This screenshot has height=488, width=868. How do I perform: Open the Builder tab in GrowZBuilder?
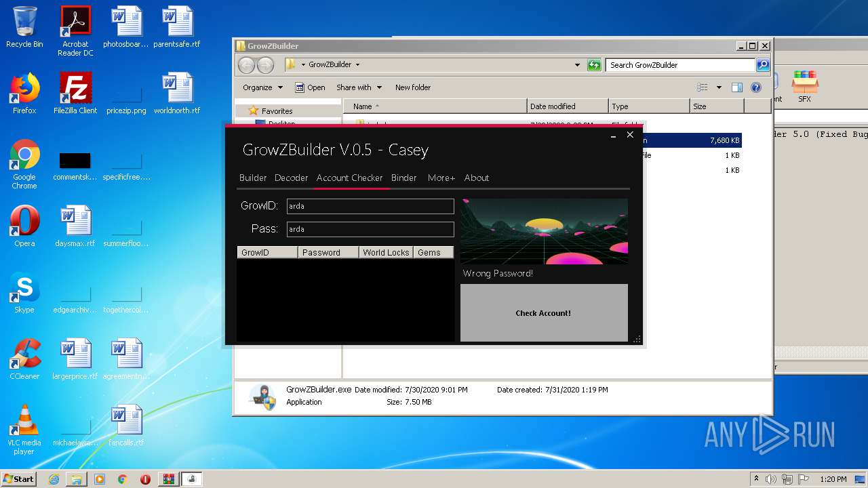253,178
